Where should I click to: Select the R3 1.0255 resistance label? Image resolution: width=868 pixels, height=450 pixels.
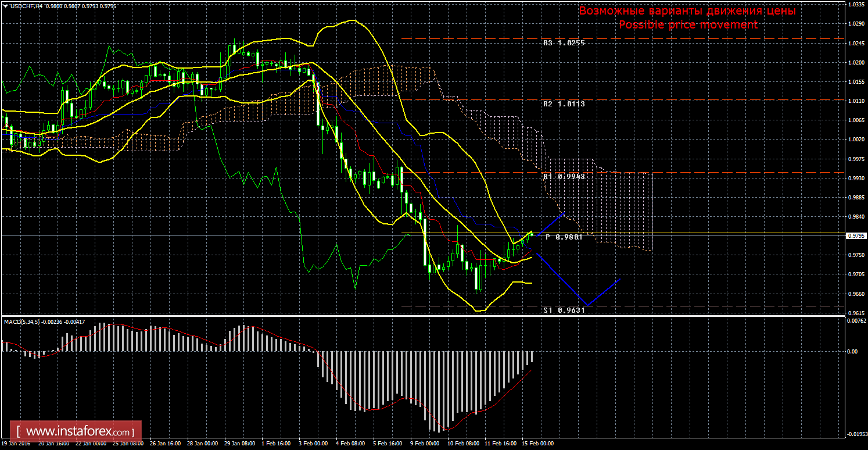click(564, 43)
